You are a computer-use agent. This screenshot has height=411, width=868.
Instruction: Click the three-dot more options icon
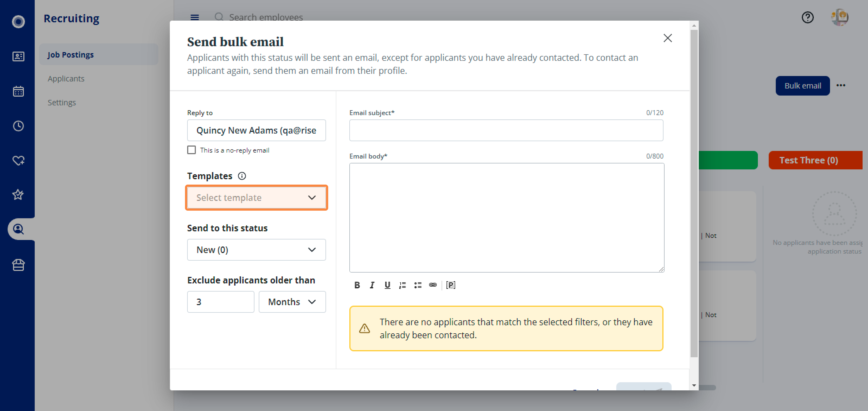841,85
